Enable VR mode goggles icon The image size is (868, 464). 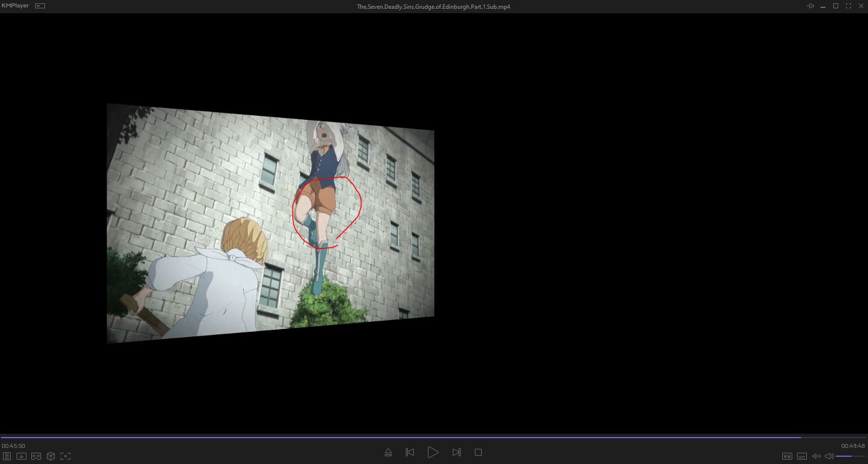point(36,456)
